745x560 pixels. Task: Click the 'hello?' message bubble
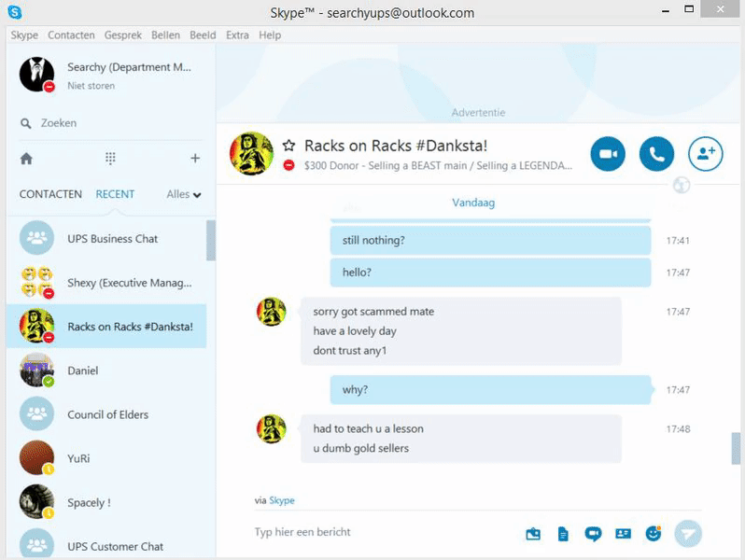(490, 273)
